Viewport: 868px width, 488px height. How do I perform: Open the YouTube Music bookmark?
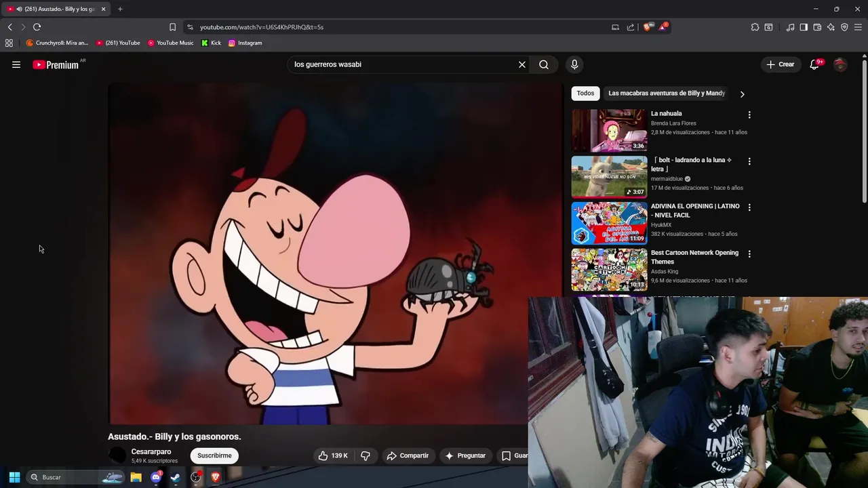171,43
